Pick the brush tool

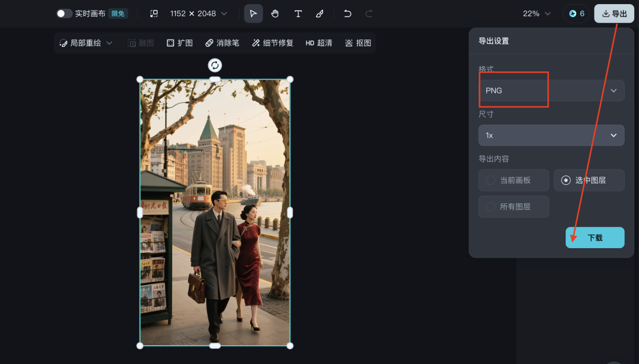(x=320, y=13)
